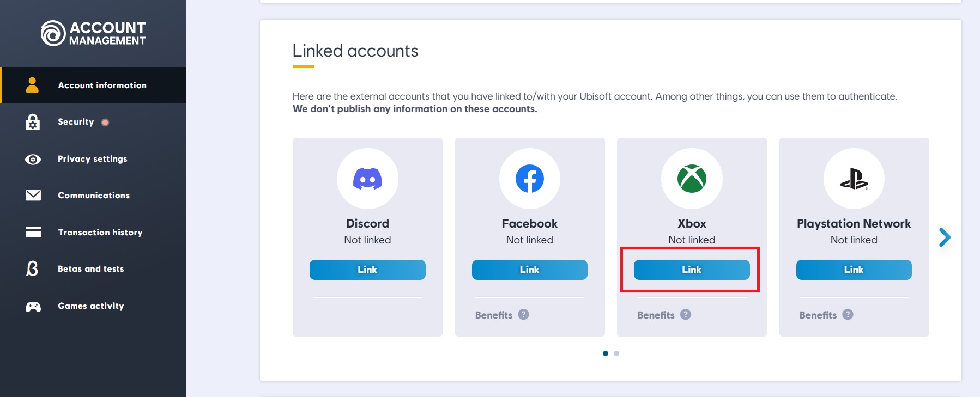Select the first carousel page dot

(x=606, y=353)
